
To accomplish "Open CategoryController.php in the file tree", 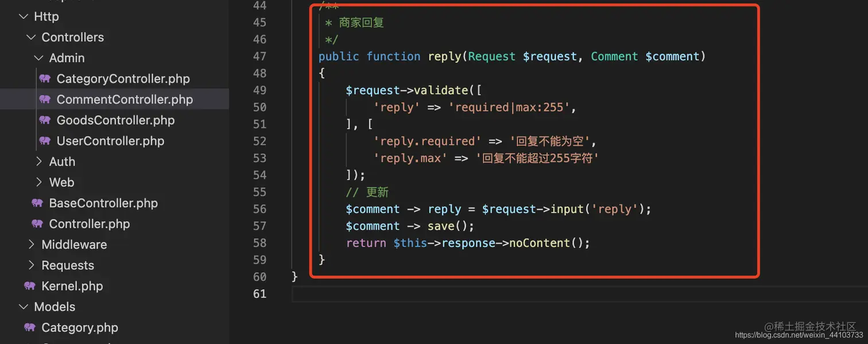I will [123, 79].
